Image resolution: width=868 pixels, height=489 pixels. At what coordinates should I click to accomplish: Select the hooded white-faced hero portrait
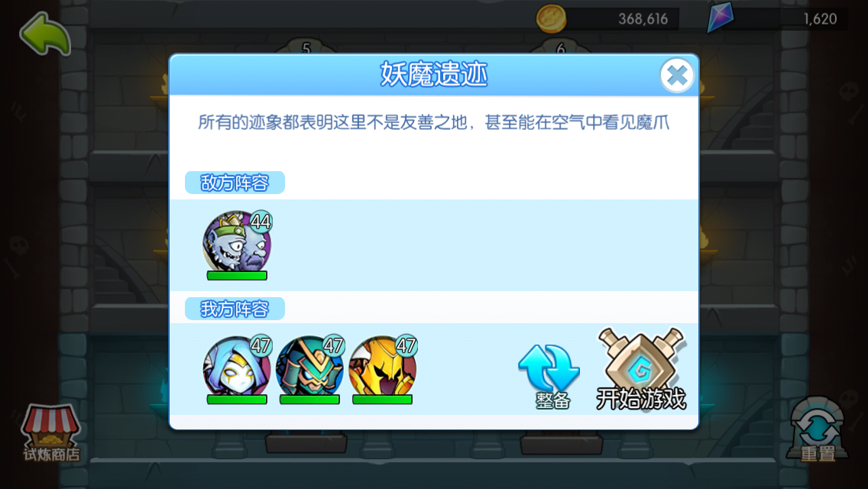[x=237, y=367]
